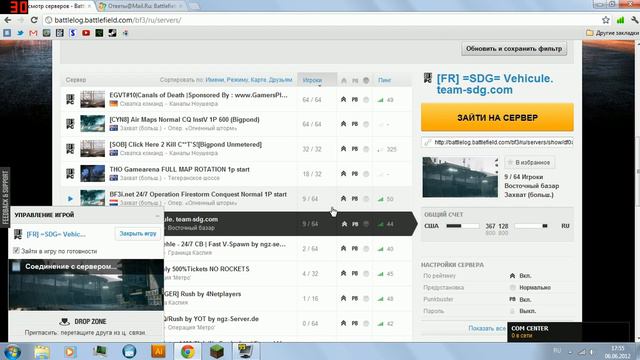Click the RU team score bar
This screenshot has width=640, height=360.
pyautogui.click(x=531, y=226)
